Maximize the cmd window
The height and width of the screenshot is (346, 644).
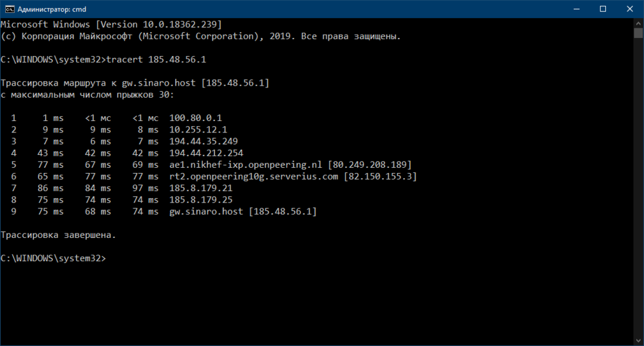pos(603,8)
